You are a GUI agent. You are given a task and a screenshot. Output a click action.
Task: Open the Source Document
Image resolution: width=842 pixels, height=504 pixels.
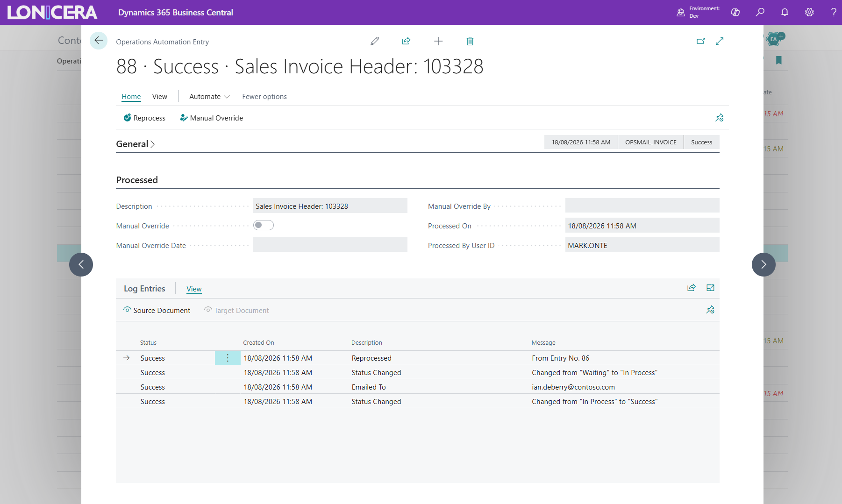[x=157, y=310]
